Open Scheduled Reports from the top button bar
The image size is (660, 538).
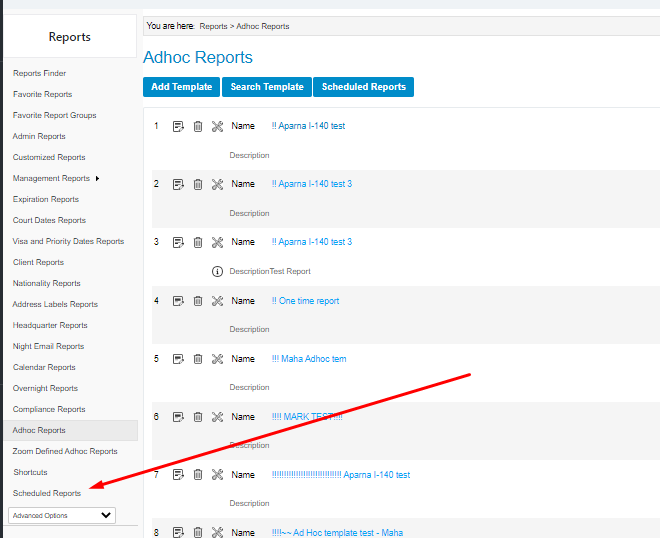[x=363, y=87]
